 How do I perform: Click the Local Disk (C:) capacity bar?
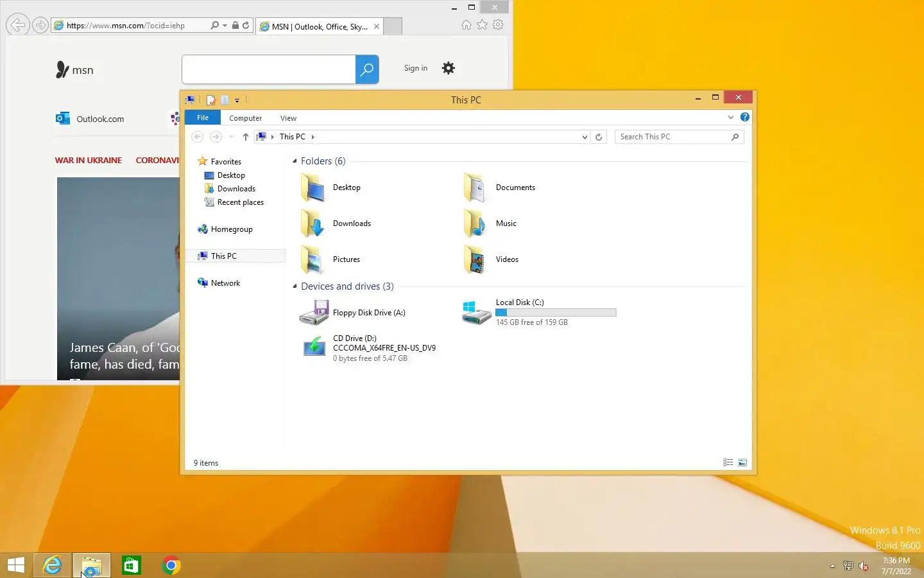[x=556, y=313]
